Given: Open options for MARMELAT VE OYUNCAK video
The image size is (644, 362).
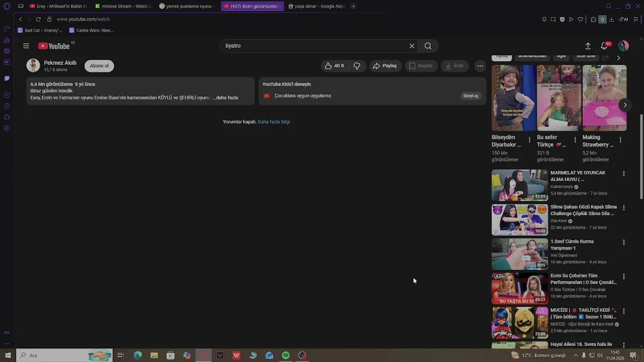Looking at the screenshot, I should point(624,173).
